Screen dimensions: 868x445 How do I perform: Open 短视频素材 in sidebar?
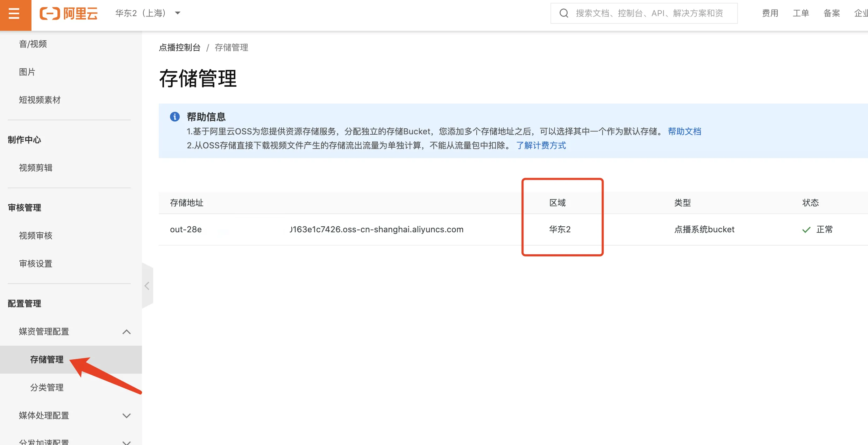click(40, 100)
